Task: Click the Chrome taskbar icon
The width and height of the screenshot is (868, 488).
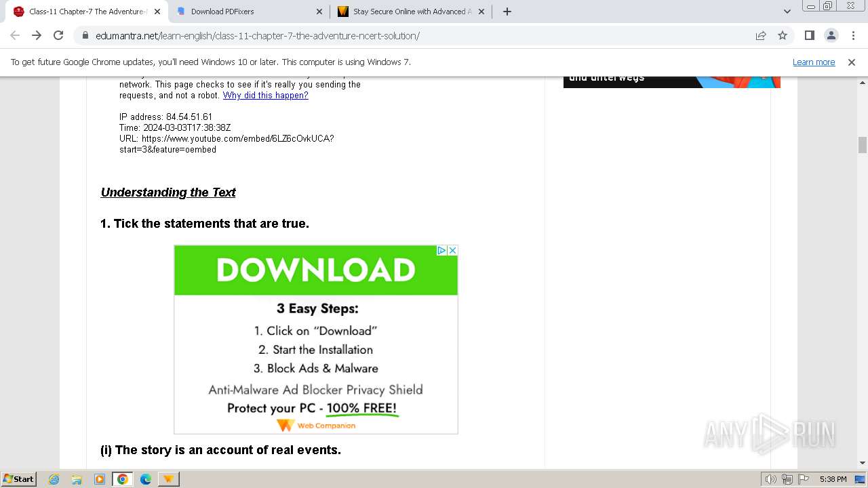Action: [x=123, y=479]
